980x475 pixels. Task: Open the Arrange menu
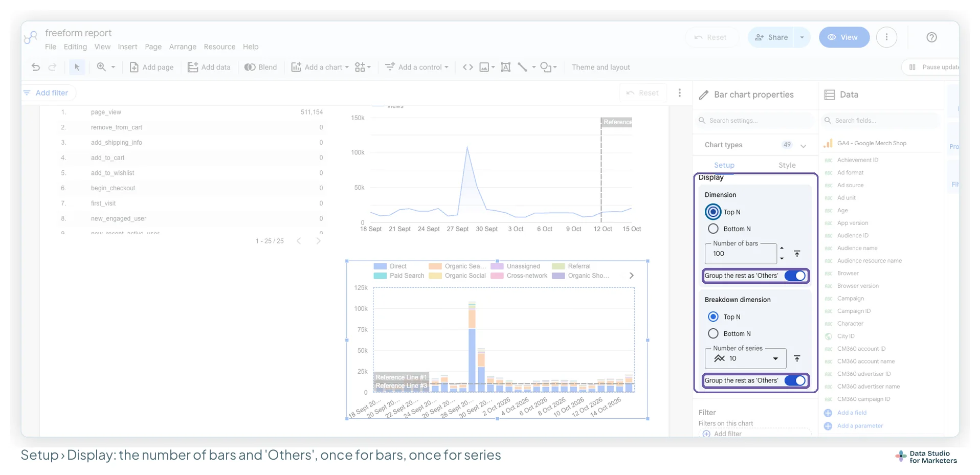coord(183,47)
